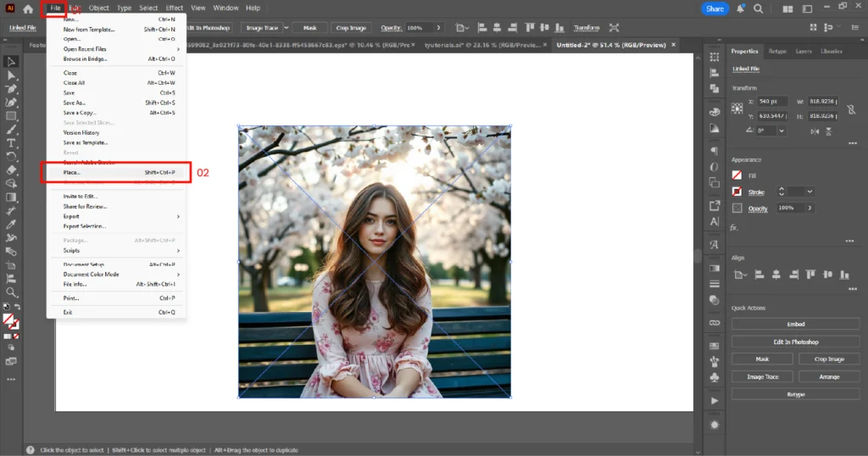Click the Mask button in control bar
The width and height of the screenshot is (868, 456).
pos(310,28)
